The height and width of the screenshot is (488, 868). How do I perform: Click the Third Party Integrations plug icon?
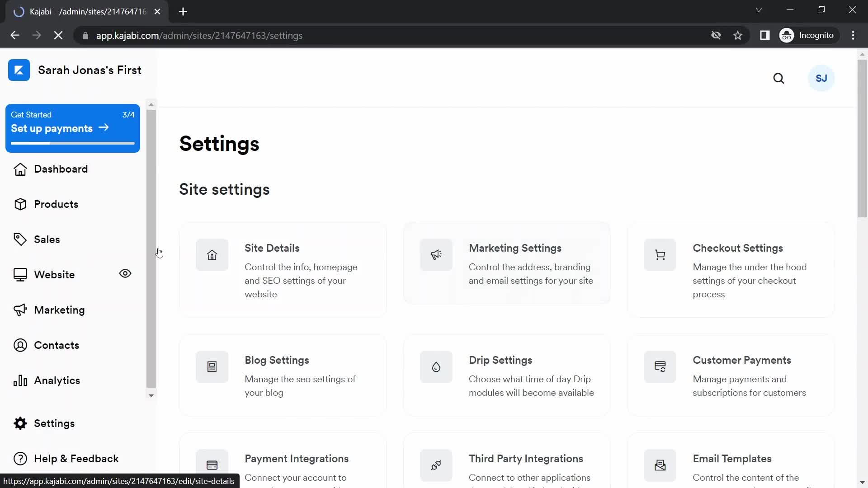tap(436, 465)
